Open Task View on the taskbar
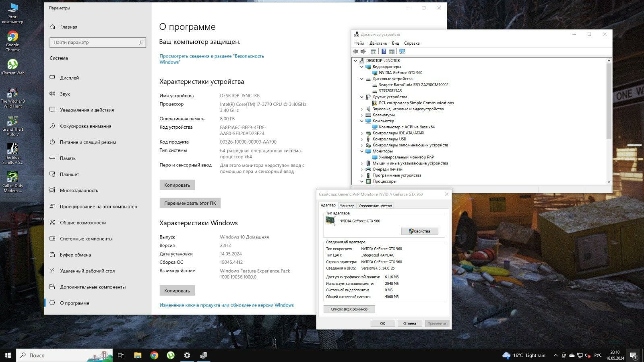This screenshot has width=644, height=362. click(x=120, y=355)
